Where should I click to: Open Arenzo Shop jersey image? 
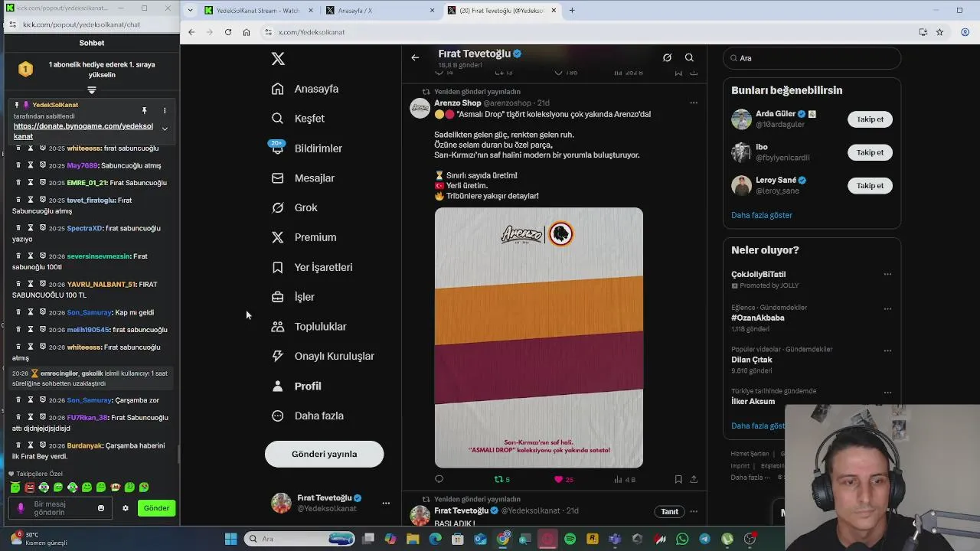(539, 337)
